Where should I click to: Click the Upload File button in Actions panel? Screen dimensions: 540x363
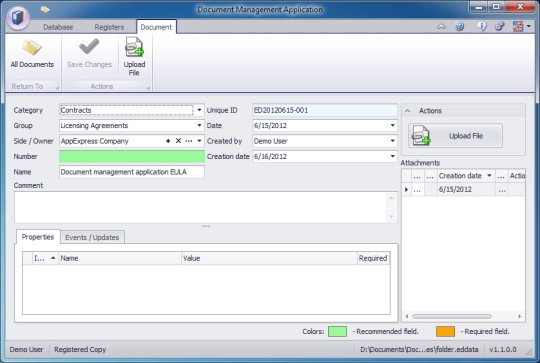click(455, 136)
